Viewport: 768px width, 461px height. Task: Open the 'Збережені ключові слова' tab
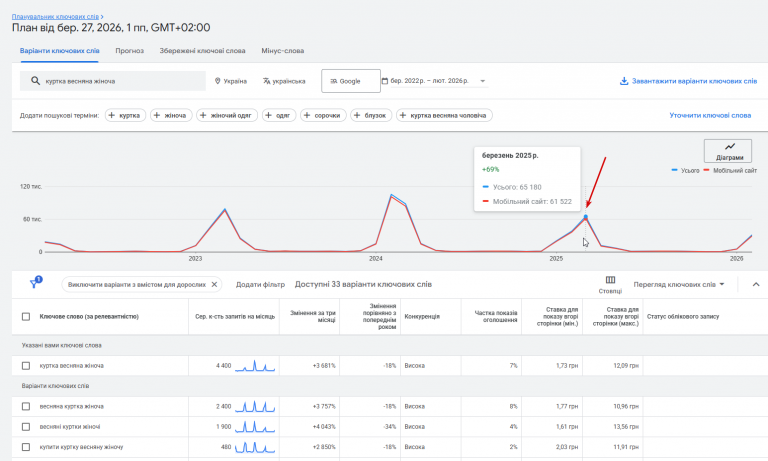pyautogui.click(x=202, y=50)
